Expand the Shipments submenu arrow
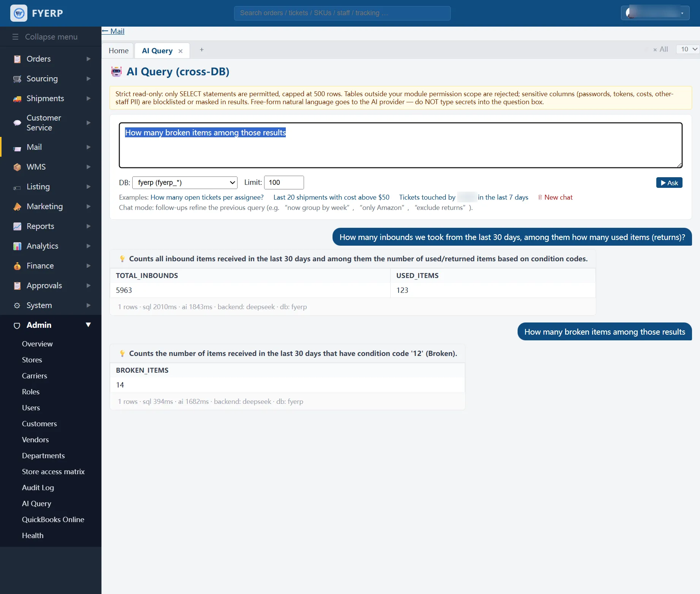 click(x=89, y=98)
